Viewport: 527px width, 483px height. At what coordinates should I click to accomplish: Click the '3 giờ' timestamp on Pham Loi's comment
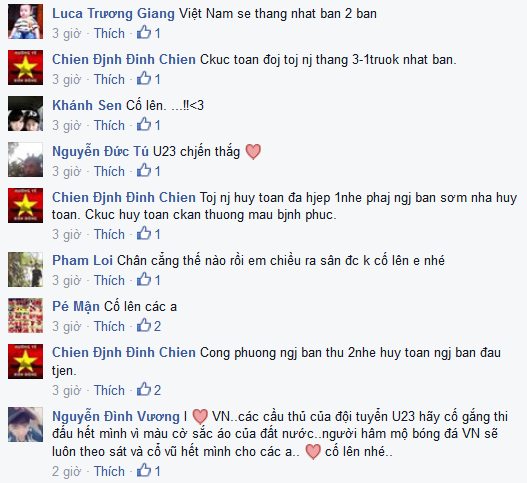[67, 280]
